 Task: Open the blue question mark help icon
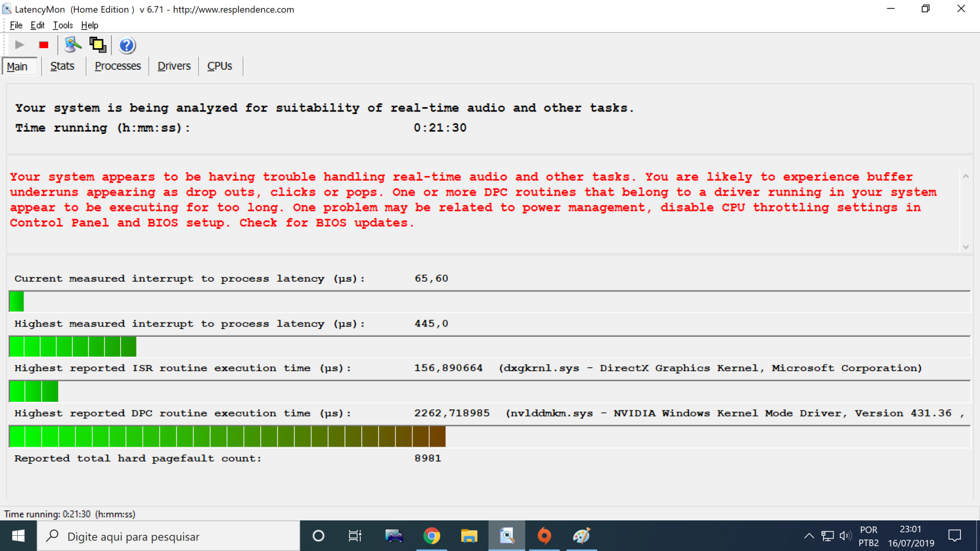(127, 45)
